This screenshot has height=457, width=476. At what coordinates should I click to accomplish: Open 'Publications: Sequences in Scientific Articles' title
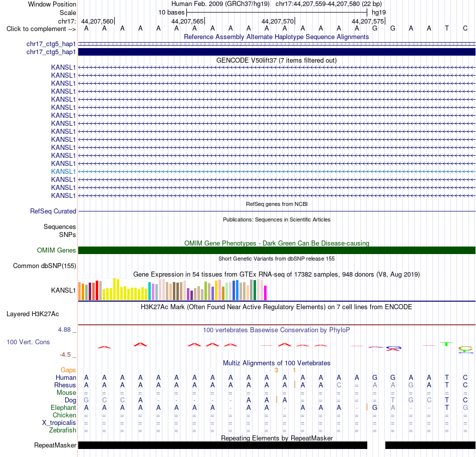[x=277, y=219]
